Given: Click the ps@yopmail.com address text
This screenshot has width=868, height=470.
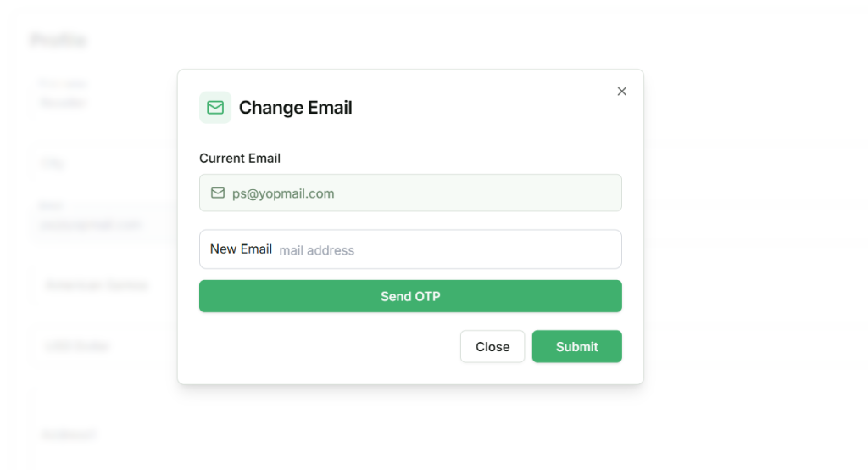Looking at the screenshot, I should 283,193.
